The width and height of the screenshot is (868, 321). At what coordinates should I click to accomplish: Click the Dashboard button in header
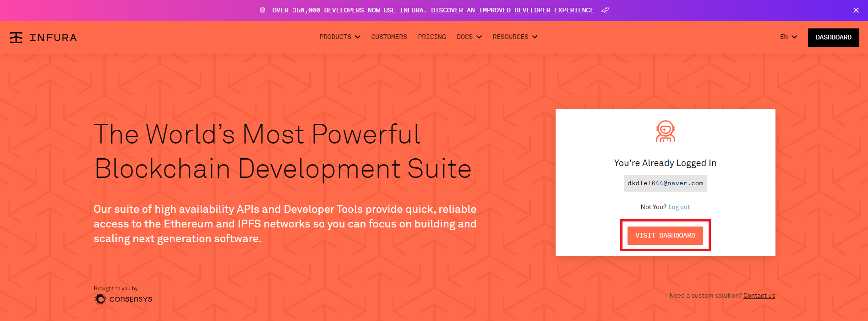(833, 37)
